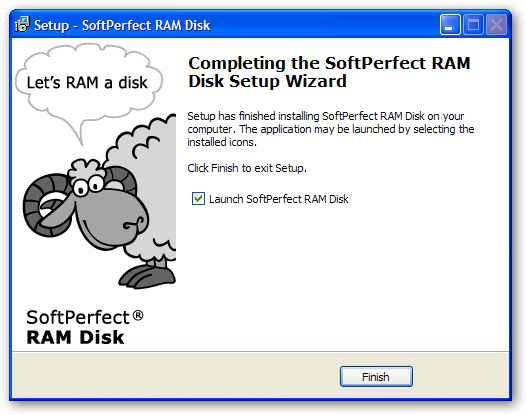Click the greyed-out close button
Screen dimensions: 526x415
point(496,24)
